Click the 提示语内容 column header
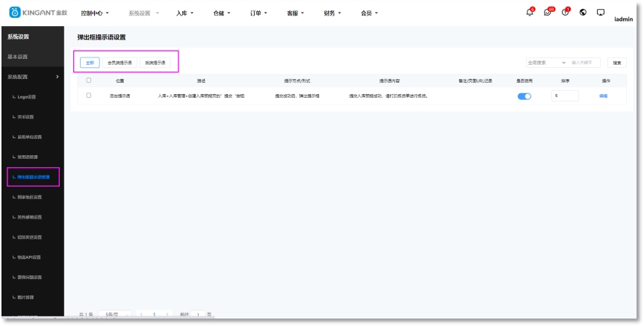 click(x=389, y=81)
